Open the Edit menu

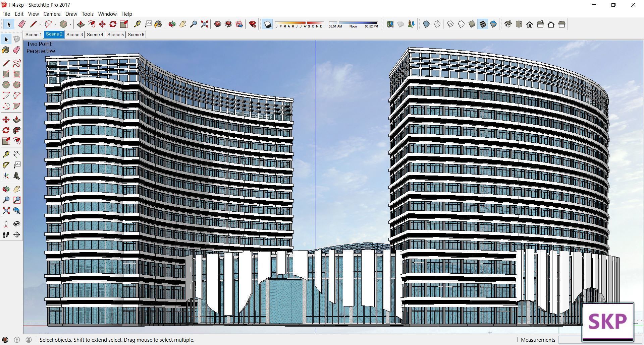point(19,14)
